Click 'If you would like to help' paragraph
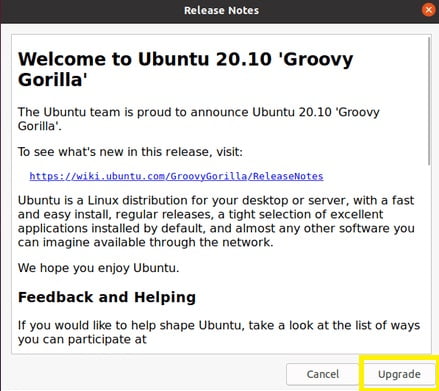The image size is (439, 391). click(x=219, y=332)
